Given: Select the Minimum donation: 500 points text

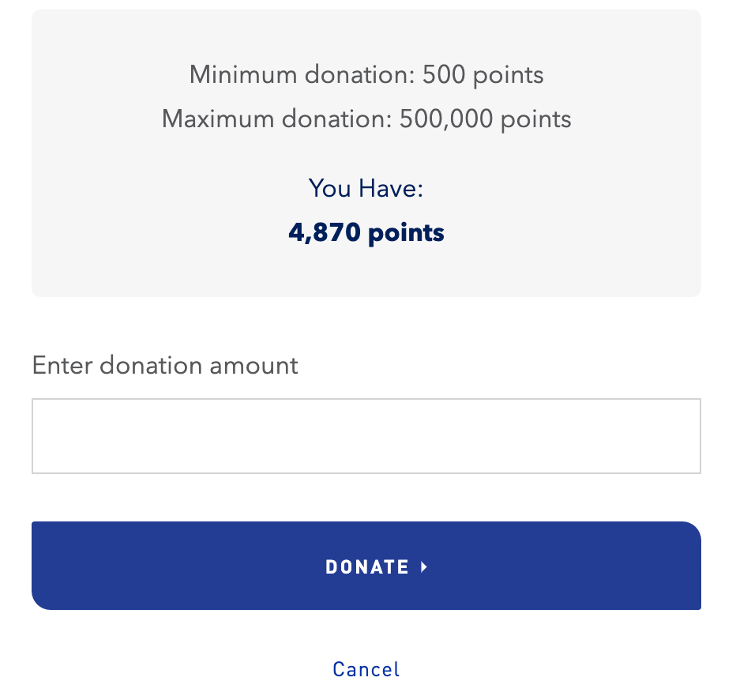Looking at the screenshot, I should click(366, 74).
